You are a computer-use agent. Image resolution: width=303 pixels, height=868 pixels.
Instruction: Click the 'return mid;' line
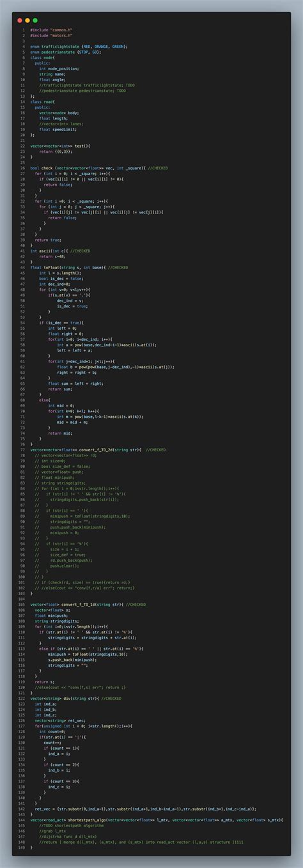61,433
